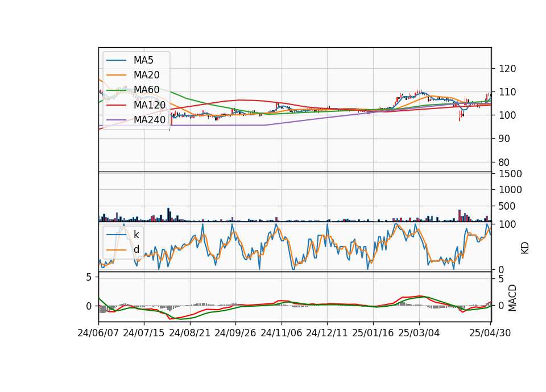Click the 90 price axis tick
This screenshot has width=546, height=392.
point(504,139)
